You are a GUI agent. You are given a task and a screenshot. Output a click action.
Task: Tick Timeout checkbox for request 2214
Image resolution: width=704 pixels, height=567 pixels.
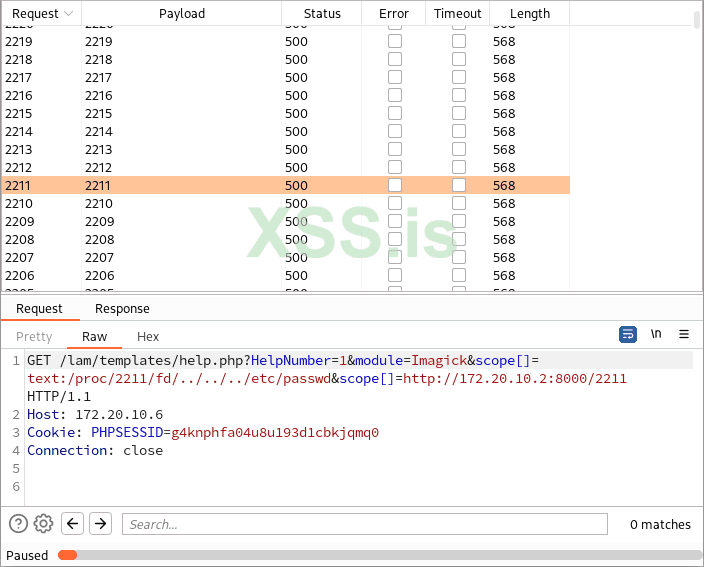459,131
